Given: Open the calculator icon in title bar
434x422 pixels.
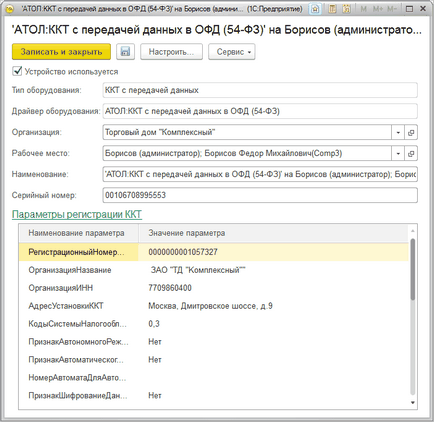Looking at the screenshot, I should point(332,9).
